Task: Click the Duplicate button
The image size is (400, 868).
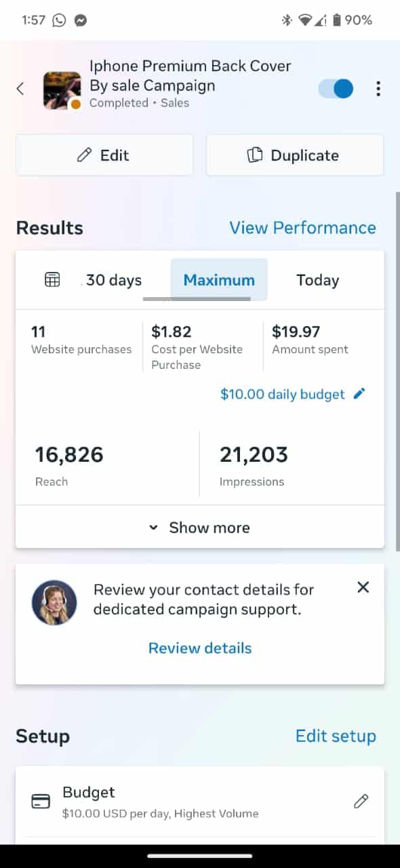Action: point(295,155)
